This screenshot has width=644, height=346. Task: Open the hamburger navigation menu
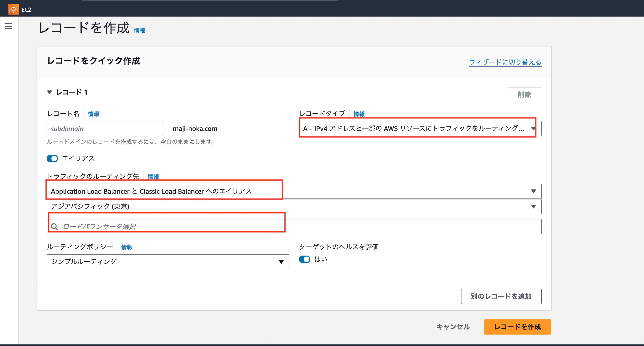coord(9,26)
